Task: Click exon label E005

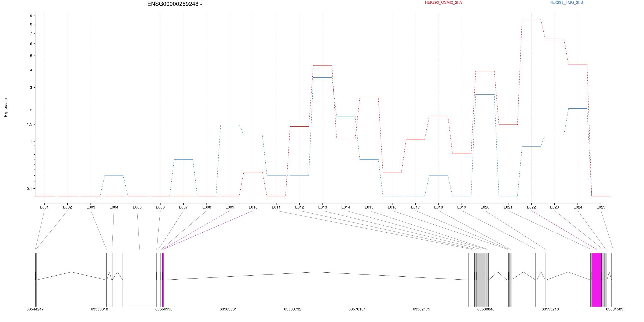Action: pyautogui.click(x=137, y=207)
